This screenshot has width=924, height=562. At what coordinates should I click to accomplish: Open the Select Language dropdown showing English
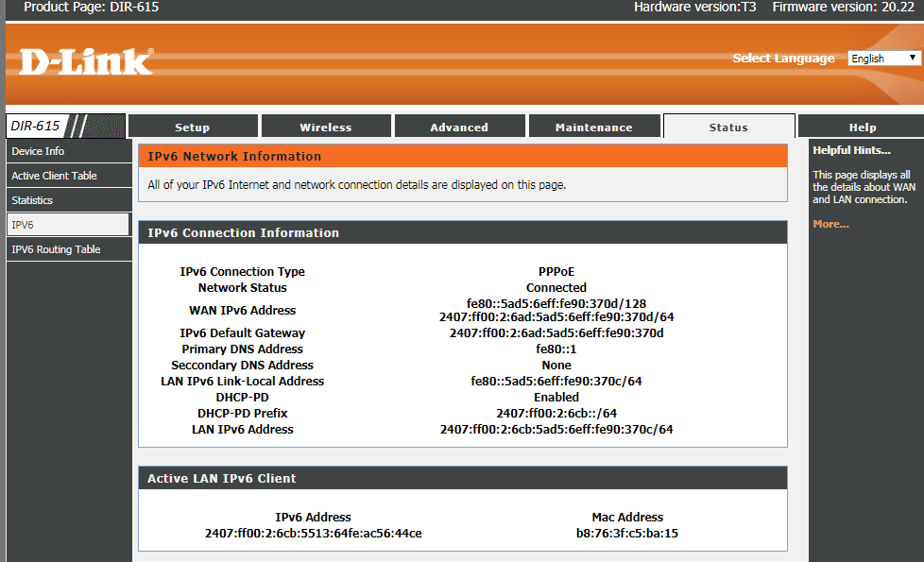click(882, 59)
